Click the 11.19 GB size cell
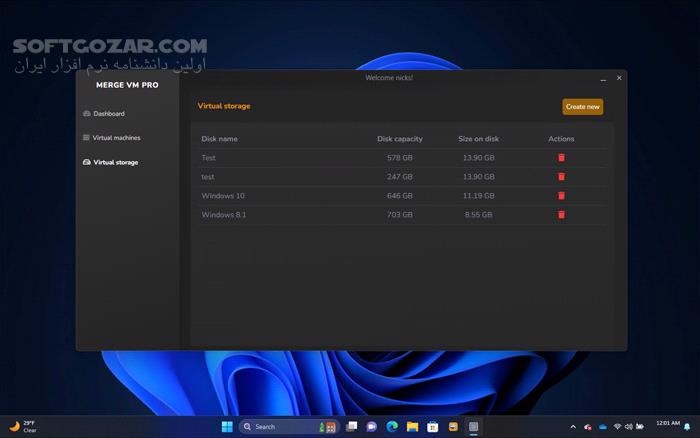The image size is (700, 438). (x=478, y=196)
